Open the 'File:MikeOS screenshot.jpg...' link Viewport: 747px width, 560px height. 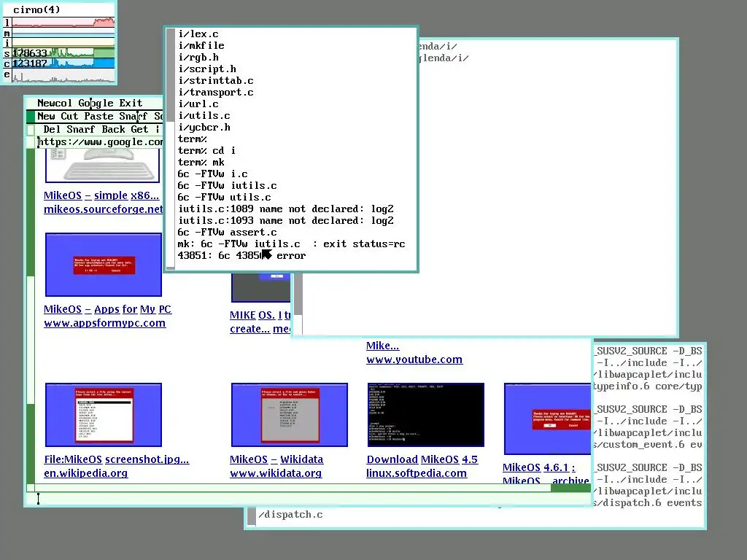(117, 459)
